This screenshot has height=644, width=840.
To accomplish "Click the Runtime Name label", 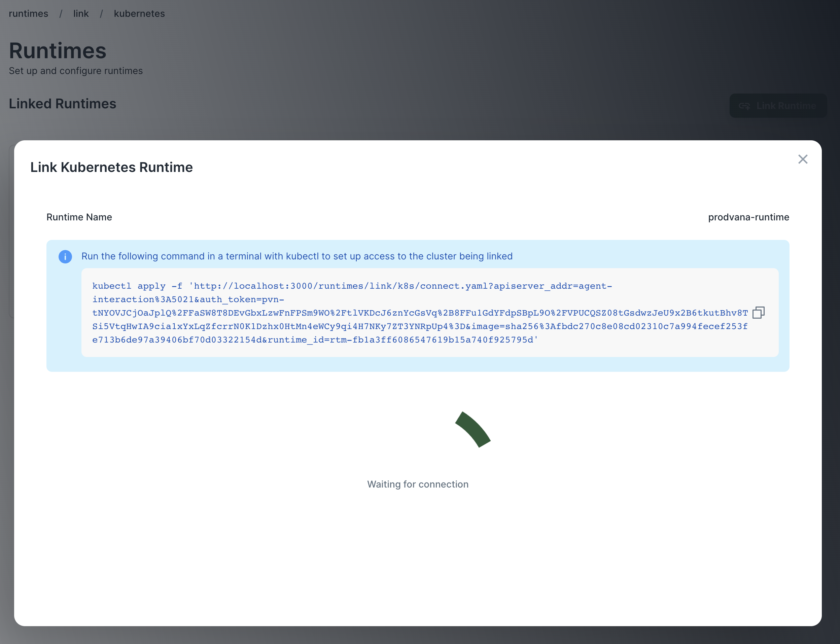I will coord(79,217).
